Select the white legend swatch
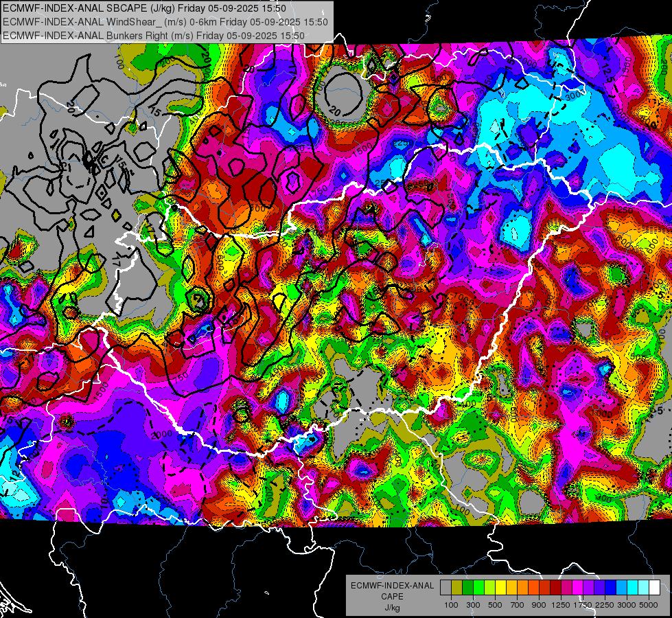Screen dimensions: 672x618 tap(655, 588)
